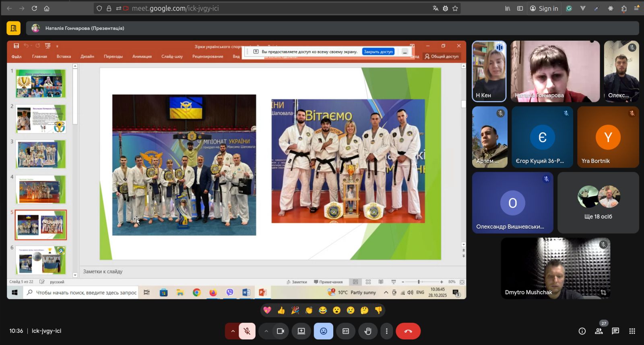Leave the call with hang-up button
The height and width of the screenshot is (345, 644).
408,331
